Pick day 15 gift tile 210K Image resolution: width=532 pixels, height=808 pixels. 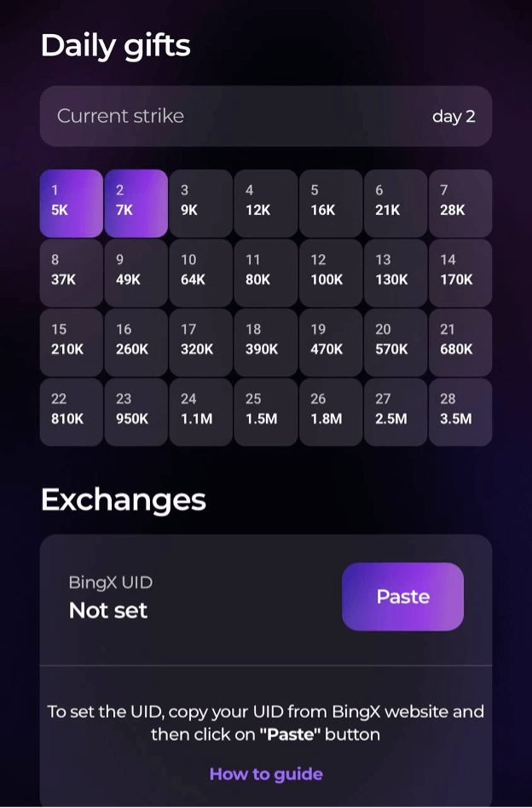72,343
